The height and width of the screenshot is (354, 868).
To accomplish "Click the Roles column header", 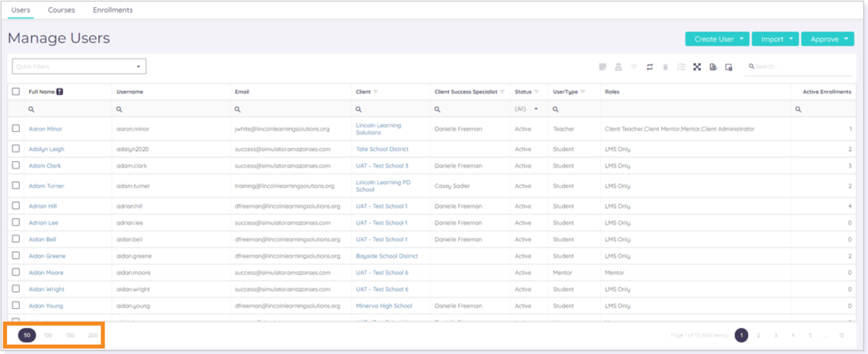I will (x=612, y=92).
